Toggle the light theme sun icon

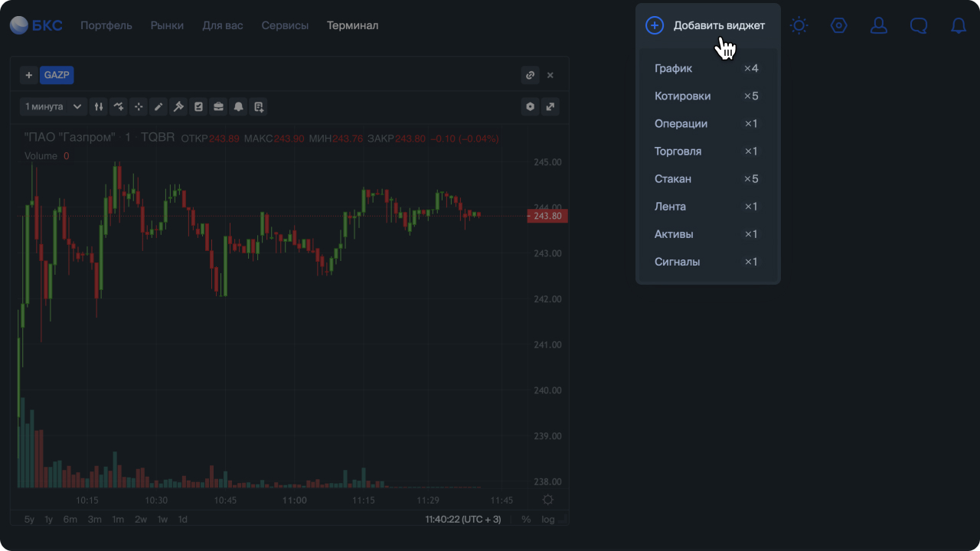coord(799,25)
